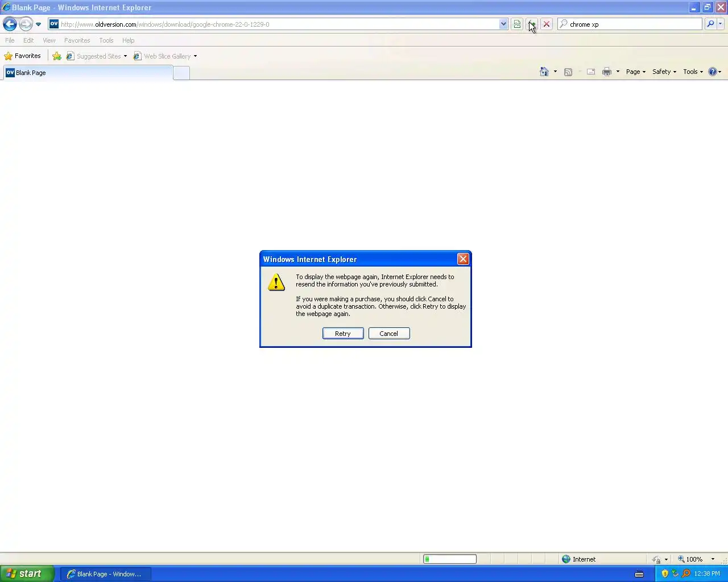Restore down the Internet Explorer window

point(707,7)
